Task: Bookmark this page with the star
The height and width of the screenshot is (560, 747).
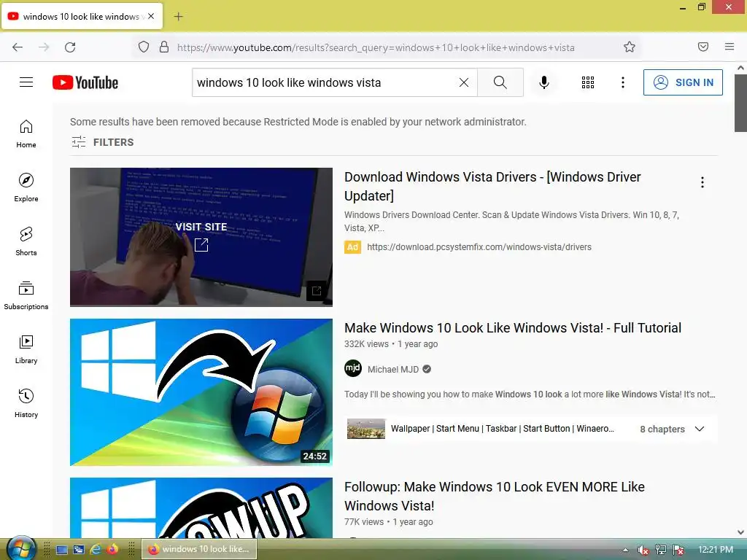Action: [x=630, y=47]
